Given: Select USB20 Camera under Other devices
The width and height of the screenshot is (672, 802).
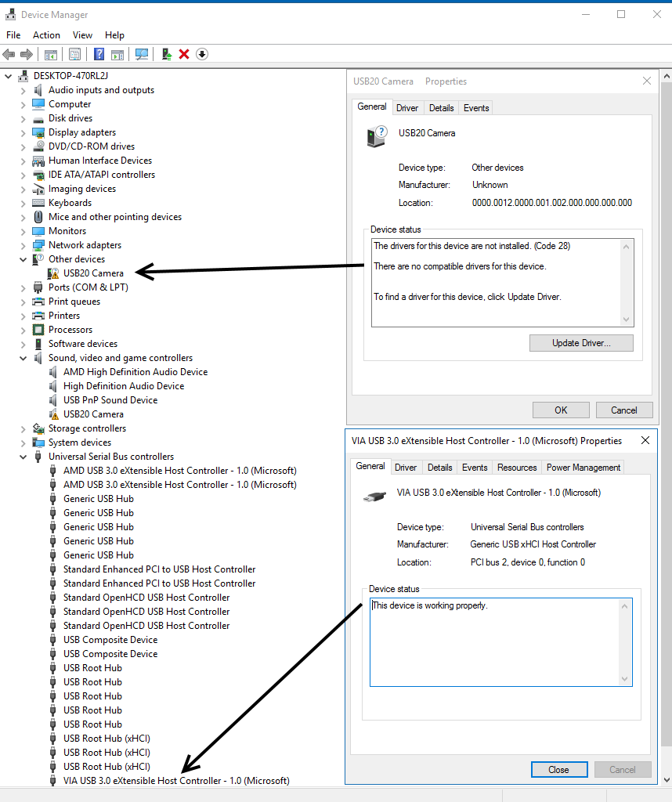Looking at the screenshot, I should pos(93,273).
